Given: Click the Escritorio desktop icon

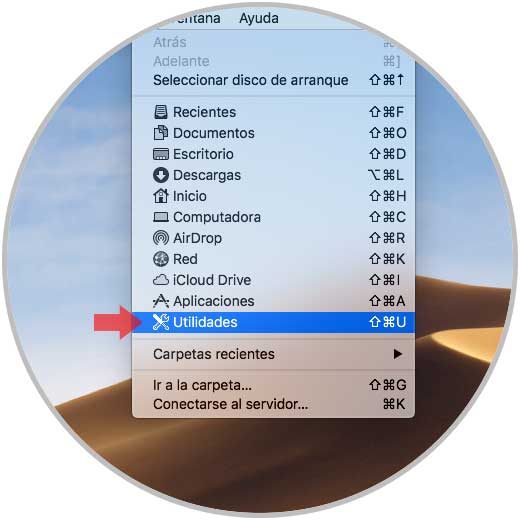Looking at the screenshot, I should (161, 154).
